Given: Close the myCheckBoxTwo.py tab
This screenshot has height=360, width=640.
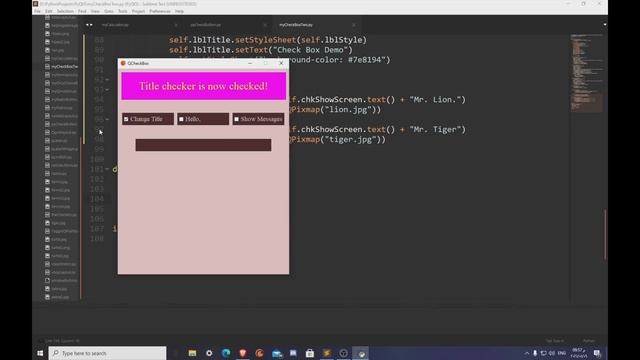Looking at the screenshot, I should coord(353,25).
